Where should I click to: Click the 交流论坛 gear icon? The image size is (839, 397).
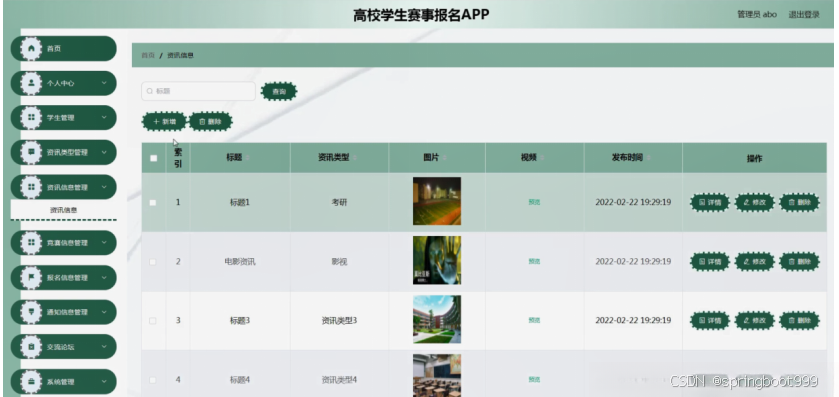pos(31,347)
